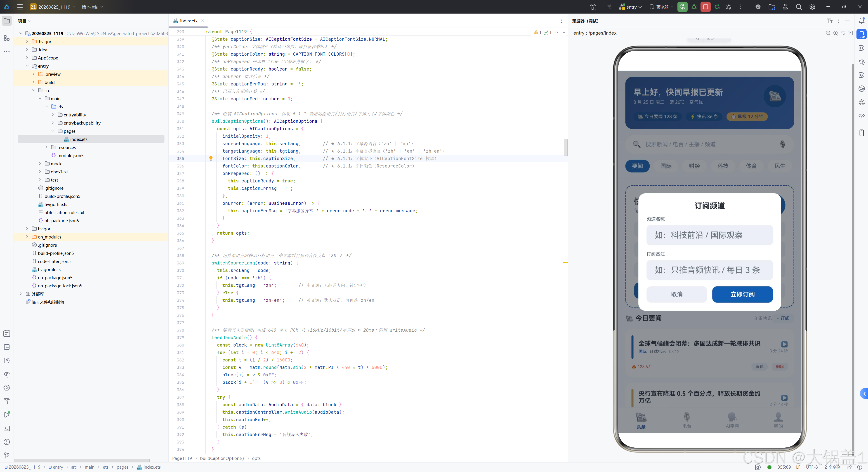868x472 pixels.
Task: Select the 财经 news category tab
Action: pos(694,166)
